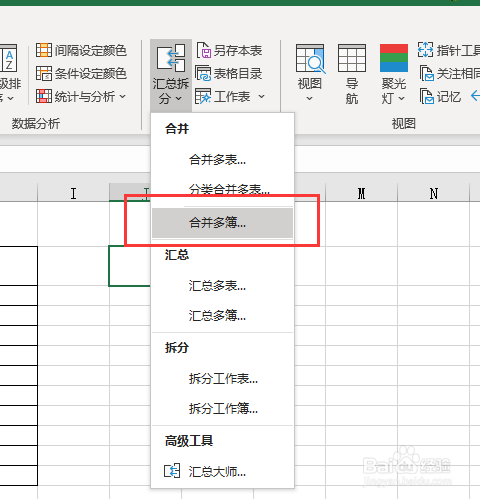The image size is (480, 499).
Task: Click the A-Z sort icon
Action: (8, 58)
